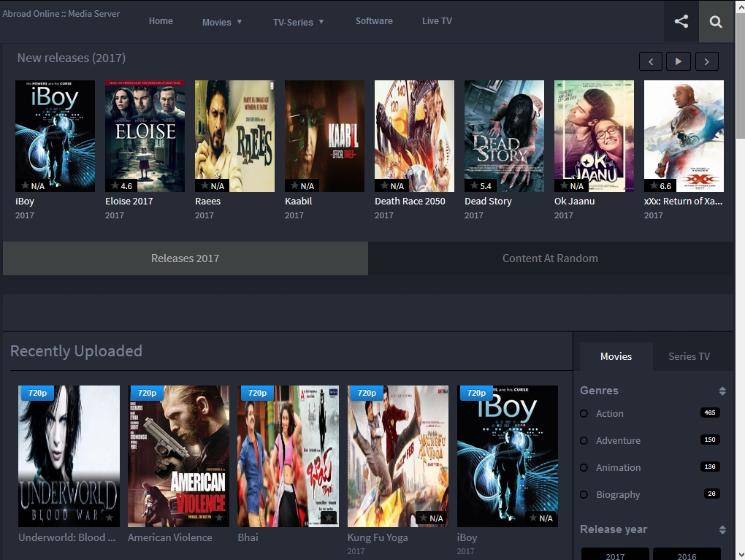Filter by release year 2016 button
This screenshot has height=560, width=745.
(687, 554)
